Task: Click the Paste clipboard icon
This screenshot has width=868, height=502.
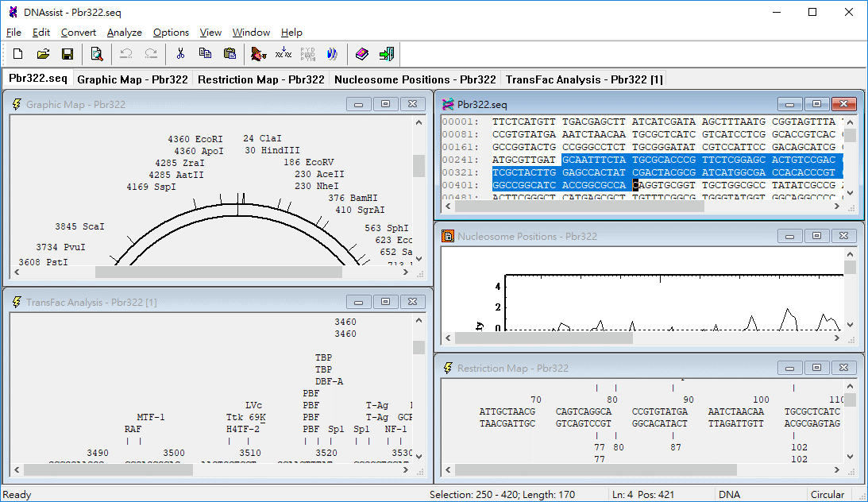Action: click(230, 54)
